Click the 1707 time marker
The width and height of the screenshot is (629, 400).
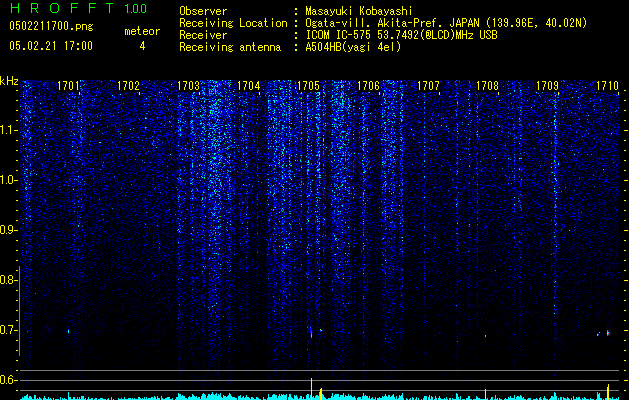click(x=428, y=85)
